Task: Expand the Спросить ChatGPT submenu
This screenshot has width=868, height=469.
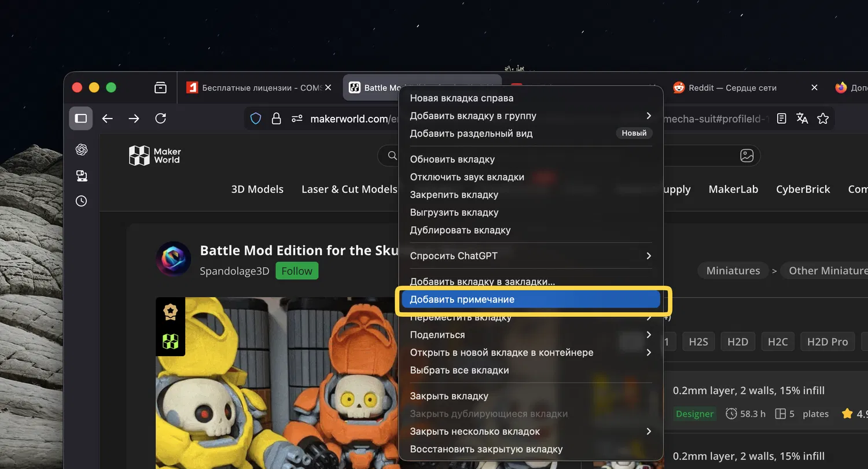Action: tap(531, 256)
